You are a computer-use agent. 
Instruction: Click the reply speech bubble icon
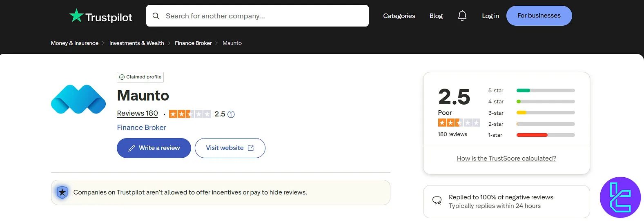(x=437, y=201)
